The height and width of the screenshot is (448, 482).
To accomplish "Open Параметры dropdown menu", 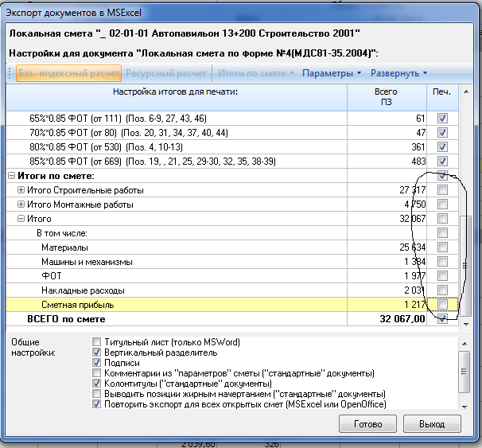I will 332,74.
